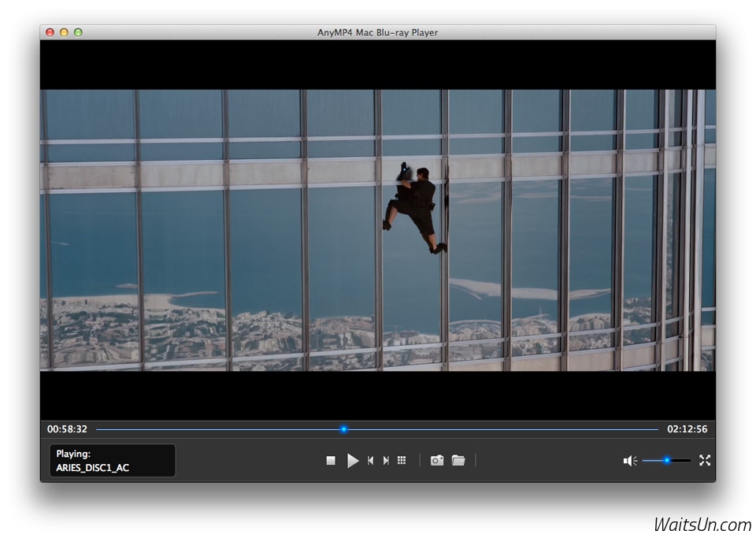Take a snapshot with the camera icon
Image resolution: width=756 pixels, height=538 pixels.
pyautogui.click(x=437, y=461)
